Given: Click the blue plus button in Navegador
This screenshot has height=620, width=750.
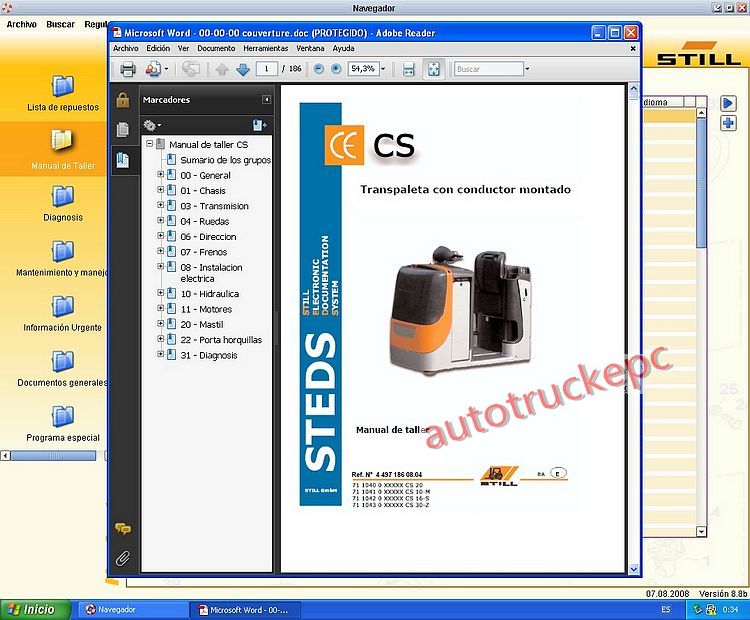Looking at the screenshot, I should (x=728, y=123).
